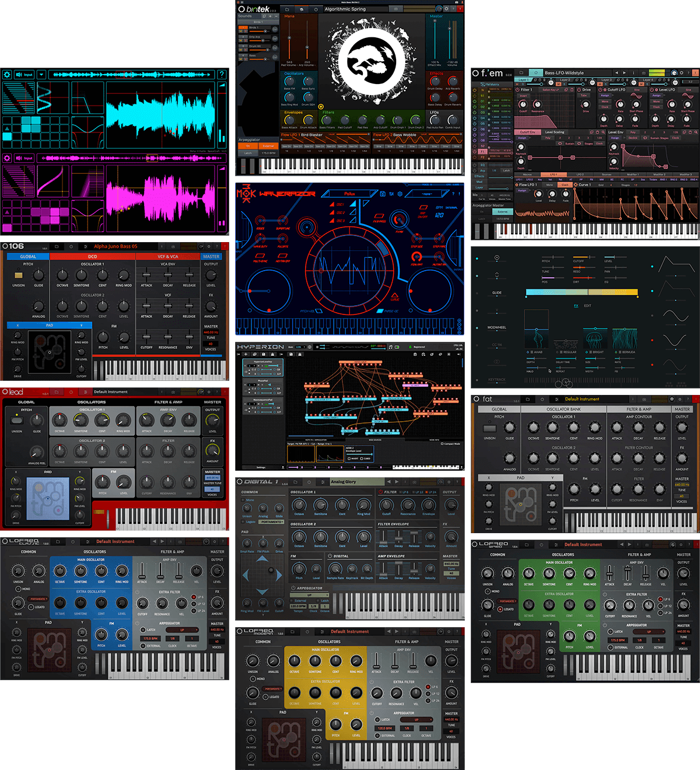
Task: Open settings gear in cyan SpaceCraft panel
Action: [7, 75]
